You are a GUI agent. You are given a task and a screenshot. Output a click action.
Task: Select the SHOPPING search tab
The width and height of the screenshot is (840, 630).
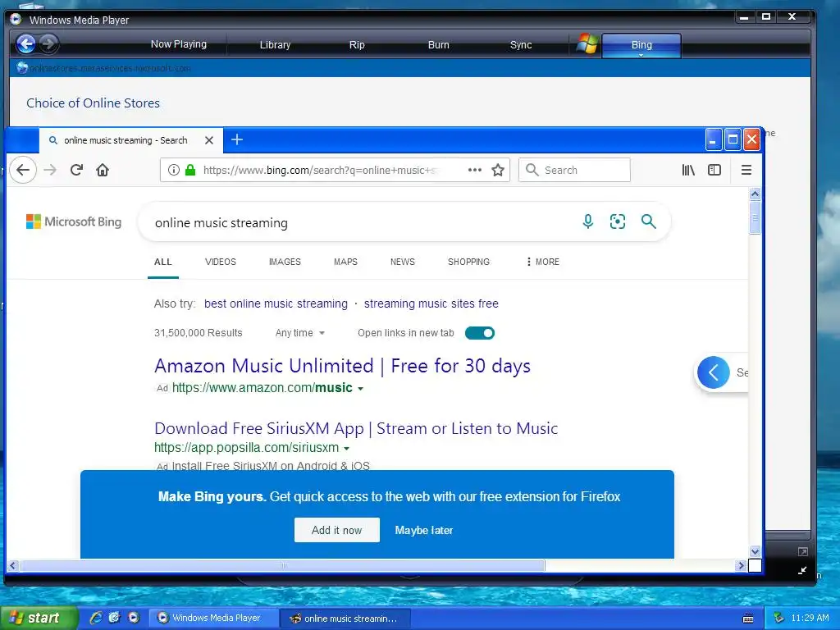468,262
